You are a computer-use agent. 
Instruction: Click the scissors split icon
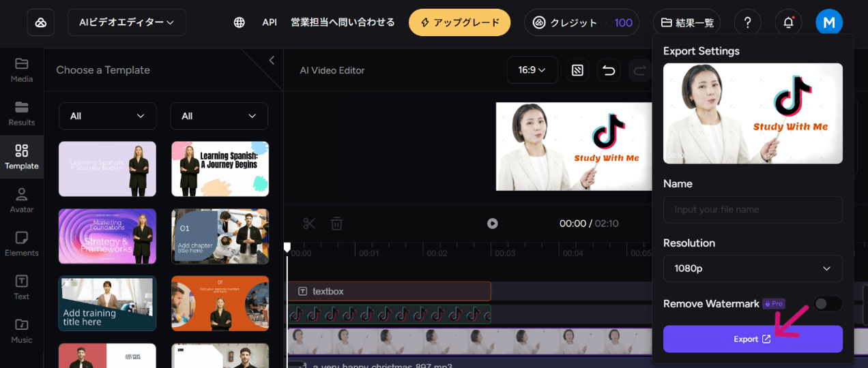click(x=309, y=224)
